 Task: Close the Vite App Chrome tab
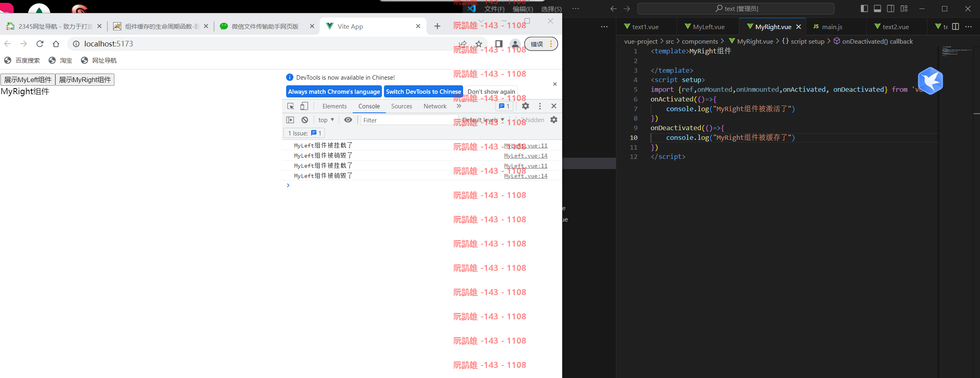[418, 26]
